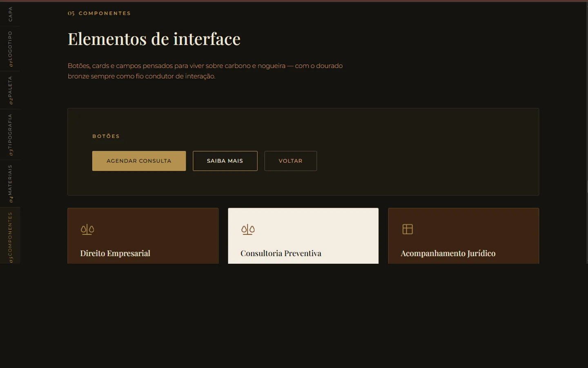The image size is (588, 368).
Task: Navigate to the 04 Materiais sidebar section
Action: coord(10,184)
